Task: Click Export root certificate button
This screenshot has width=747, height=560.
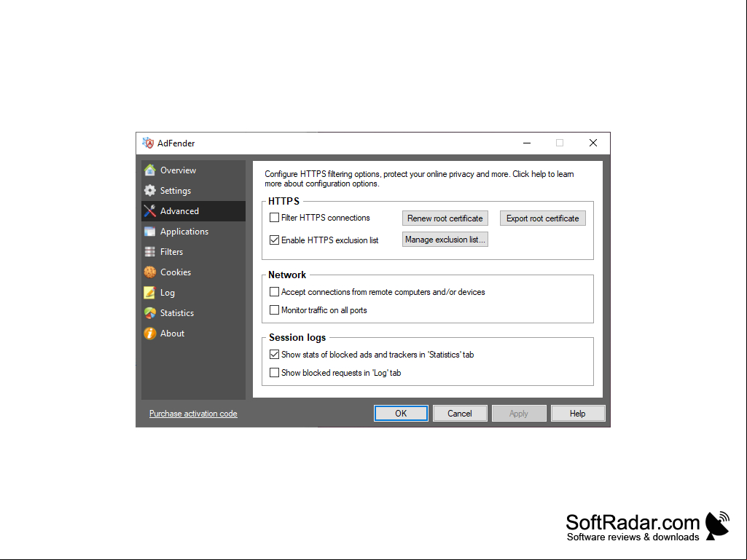Action: (543, 218)
